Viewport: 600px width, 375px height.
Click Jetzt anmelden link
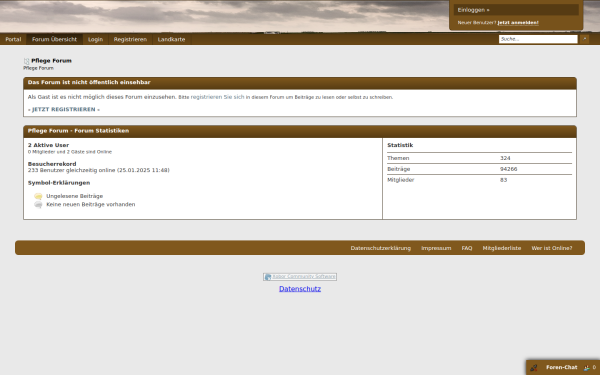point(518,23)
